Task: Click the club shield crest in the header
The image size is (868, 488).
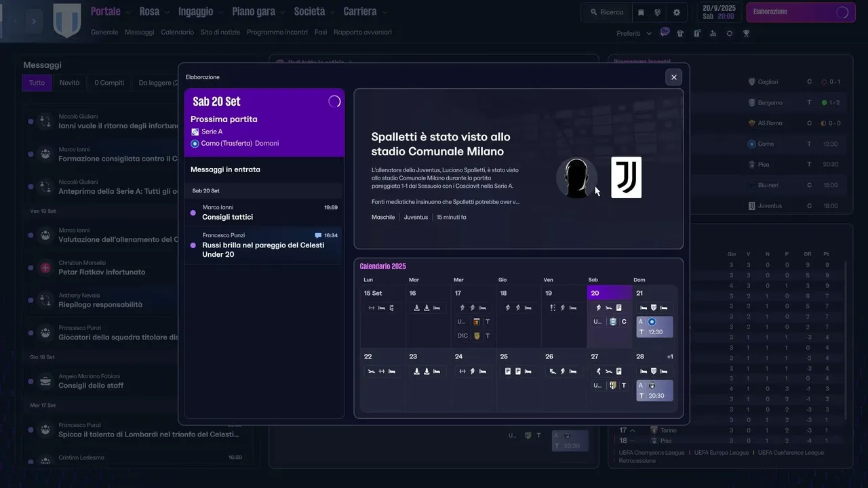Action: pyautogui.click(x=67, y=20)
